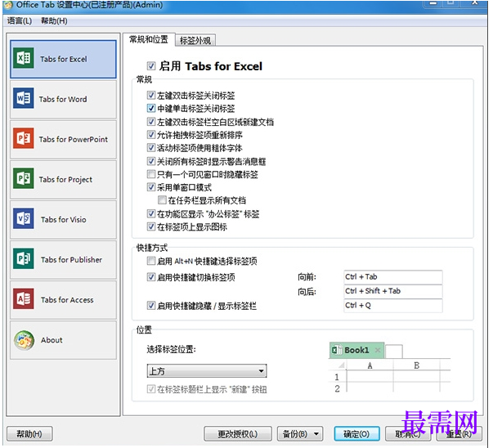This screenshot has width=493, height=448.
Task: Click the Access icon in sidebar
Action: point(23,299)
